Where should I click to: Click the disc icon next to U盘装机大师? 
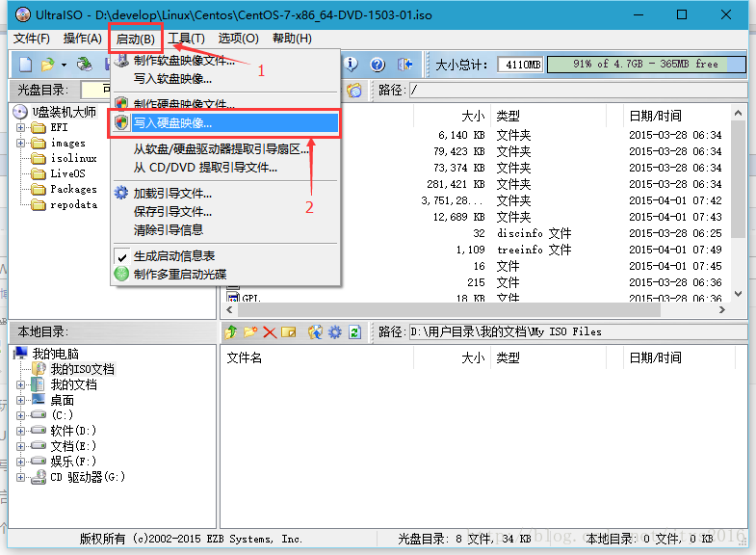click(20, 112)
